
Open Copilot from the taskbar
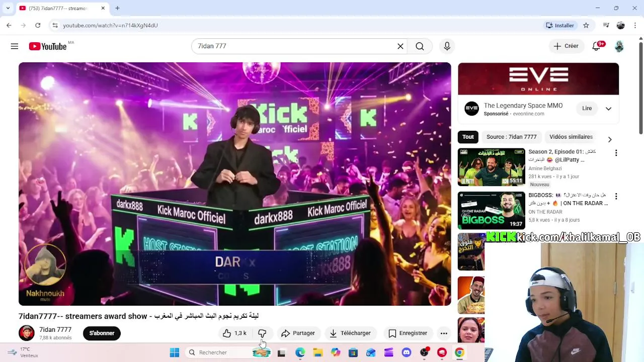(336, 352)
